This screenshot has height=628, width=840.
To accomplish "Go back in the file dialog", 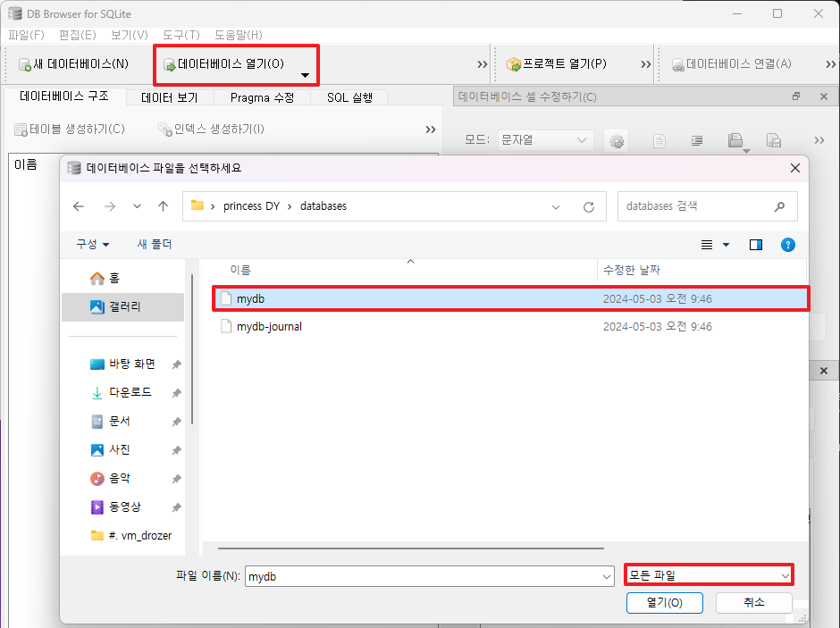I will click(79, 206).
